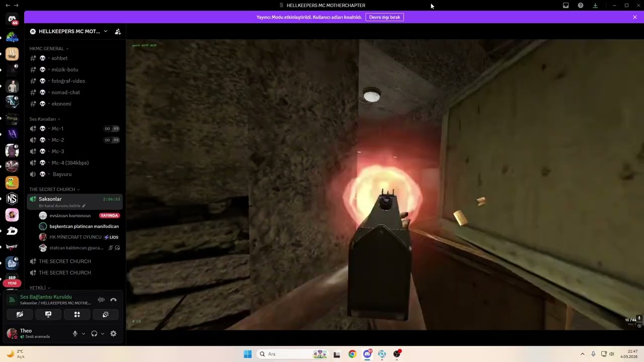Open the purple VA server icon
Screen dimensions: 644x362
12,134
